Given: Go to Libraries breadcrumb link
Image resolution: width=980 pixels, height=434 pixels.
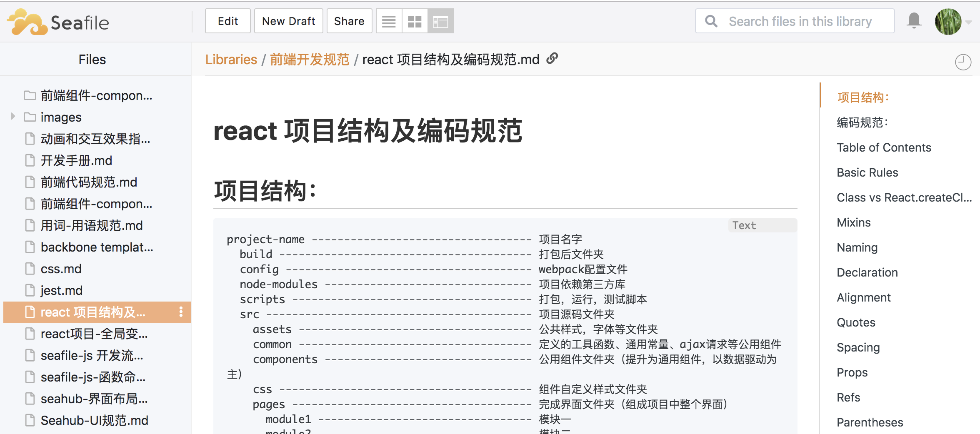Looking at the screenshot, I should (231, 60).
